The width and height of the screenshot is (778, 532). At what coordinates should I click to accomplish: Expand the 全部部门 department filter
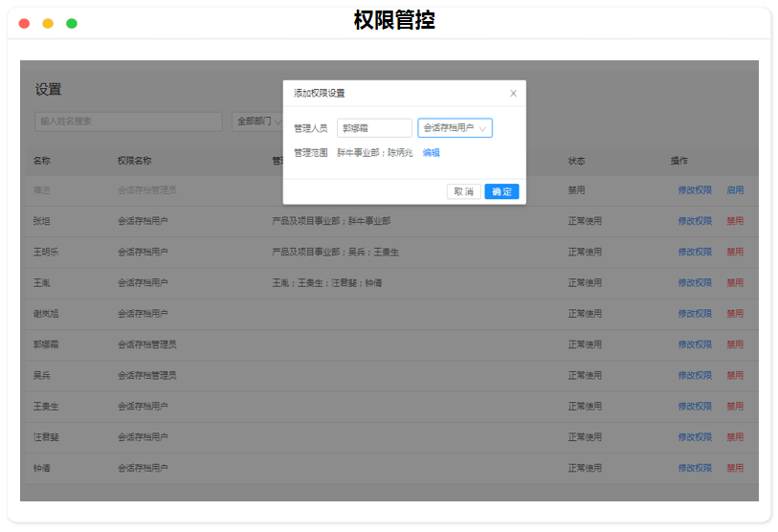tap(258, 122)
